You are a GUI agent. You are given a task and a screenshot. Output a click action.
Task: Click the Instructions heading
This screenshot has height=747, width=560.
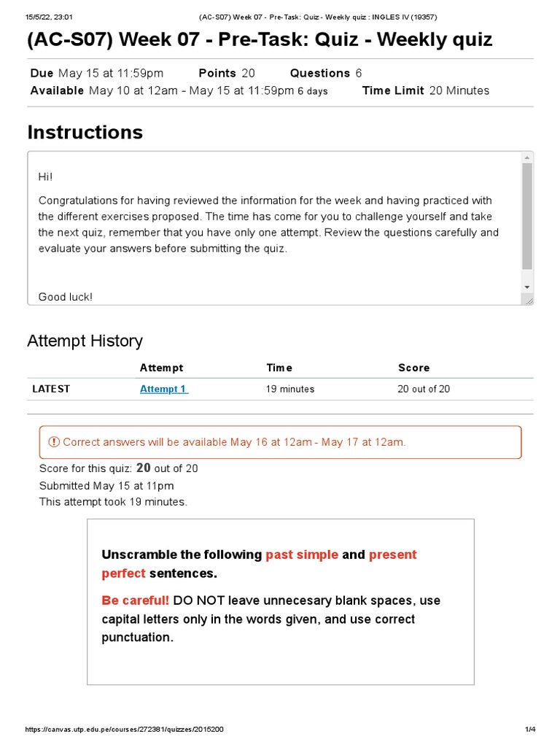click(85, 132)
